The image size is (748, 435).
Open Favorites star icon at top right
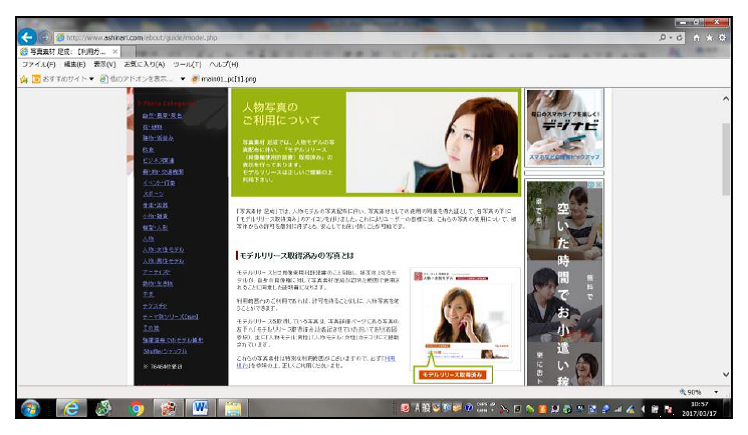pyautogui.click(x=709, y=37)
